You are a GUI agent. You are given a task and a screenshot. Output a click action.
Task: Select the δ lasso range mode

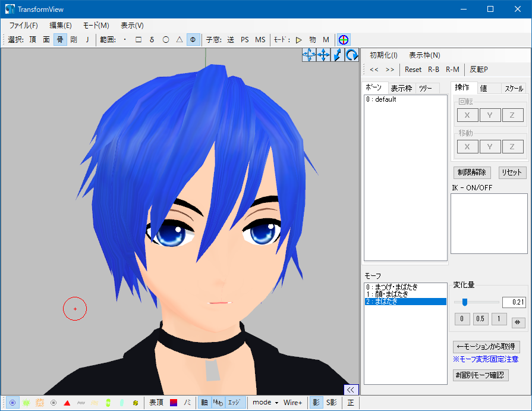[x=152, y=40]
